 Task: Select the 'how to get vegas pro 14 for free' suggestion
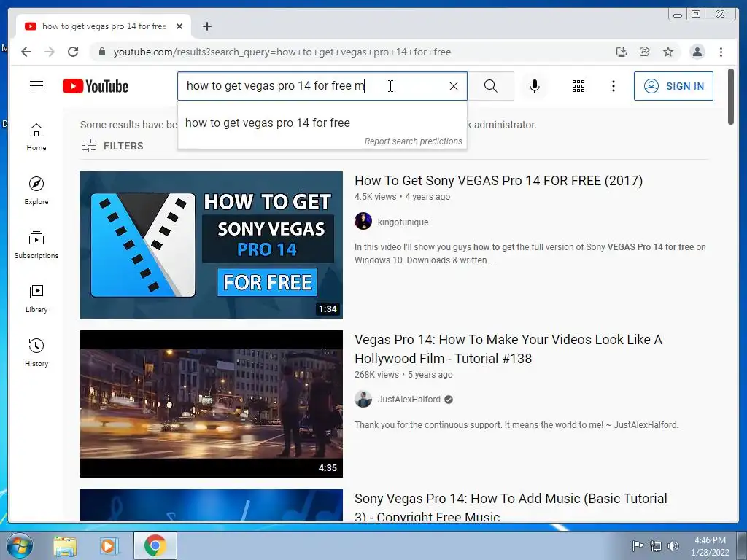coord(322,122)
